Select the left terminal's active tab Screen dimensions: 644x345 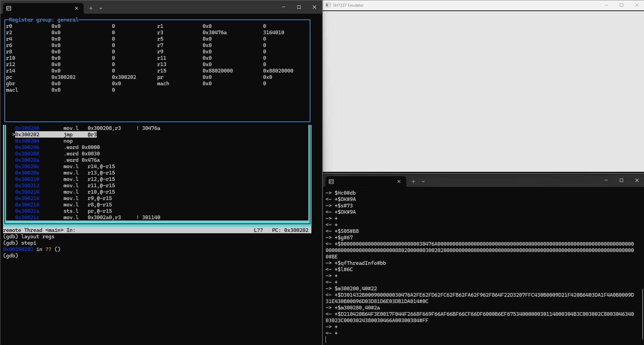pos(40,8)
